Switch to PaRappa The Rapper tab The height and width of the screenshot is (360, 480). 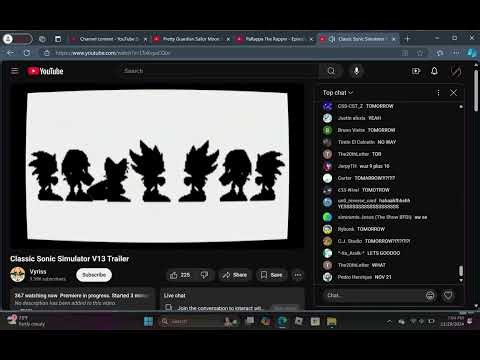pos(273,39)
